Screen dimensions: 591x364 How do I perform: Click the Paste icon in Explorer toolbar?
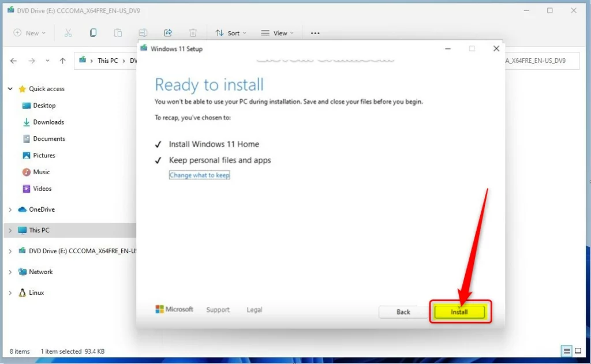coord(118,33)
